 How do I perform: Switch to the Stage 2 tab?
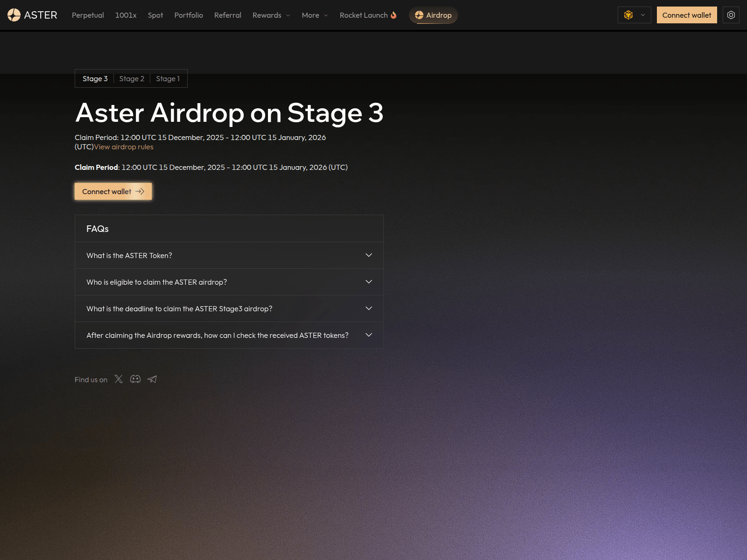(132, 78)
